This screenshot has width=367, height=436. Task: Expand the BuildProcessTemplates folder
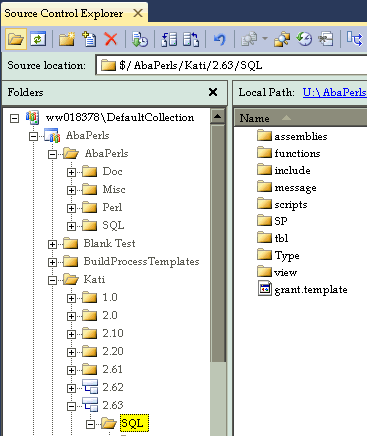[x=52, y=262]
